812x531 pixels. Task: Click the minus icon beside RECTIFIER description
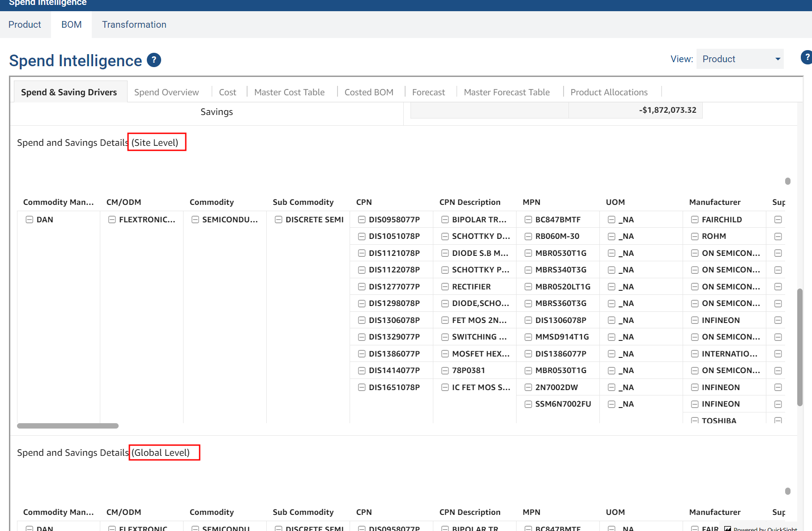coord(445,287)
